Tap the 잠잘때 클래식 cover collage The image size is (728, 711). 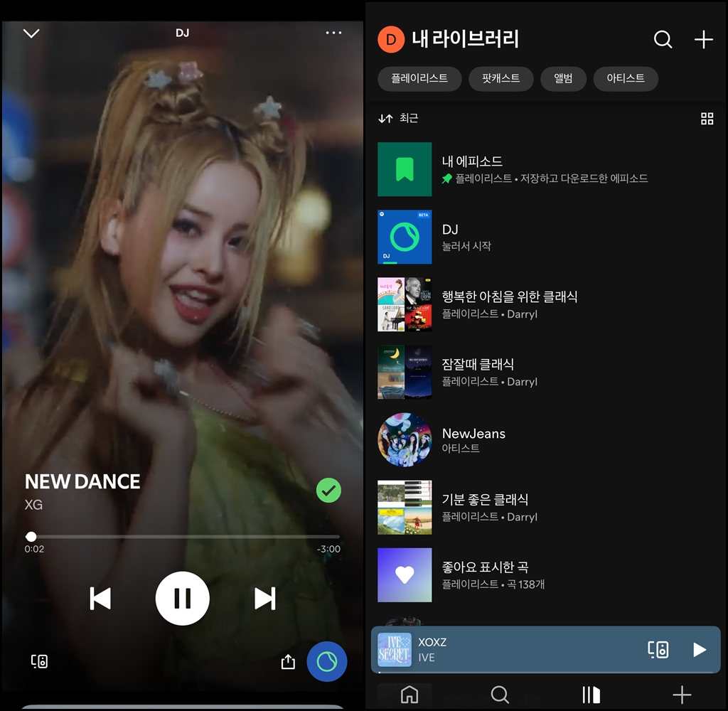[x=405, y=372]
